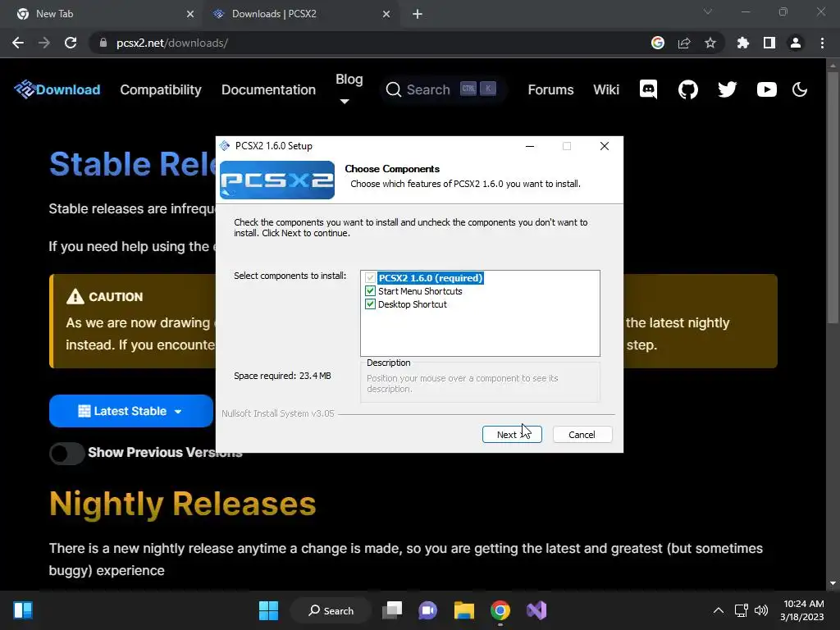This screenshot has width=840, height=630.
Task: Open the clock and date panel
Action: click(802, 610)
